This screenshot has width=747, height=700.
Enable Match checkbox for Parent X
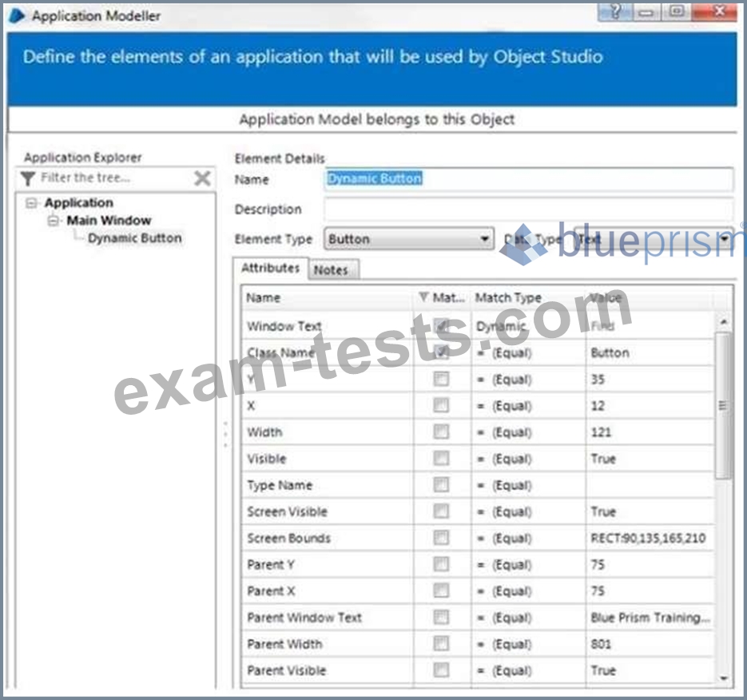tap(441, 591)
